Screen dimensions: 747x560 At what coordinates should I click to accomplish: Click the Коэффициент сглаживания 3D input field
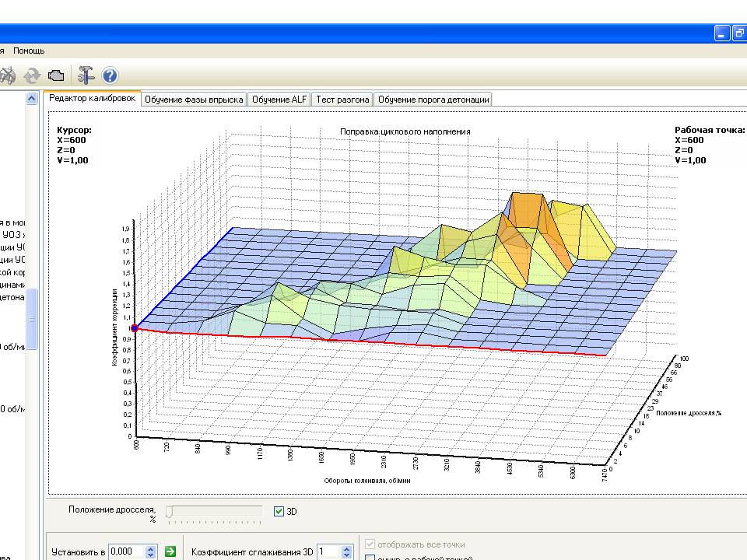click(x=329, y=551)
